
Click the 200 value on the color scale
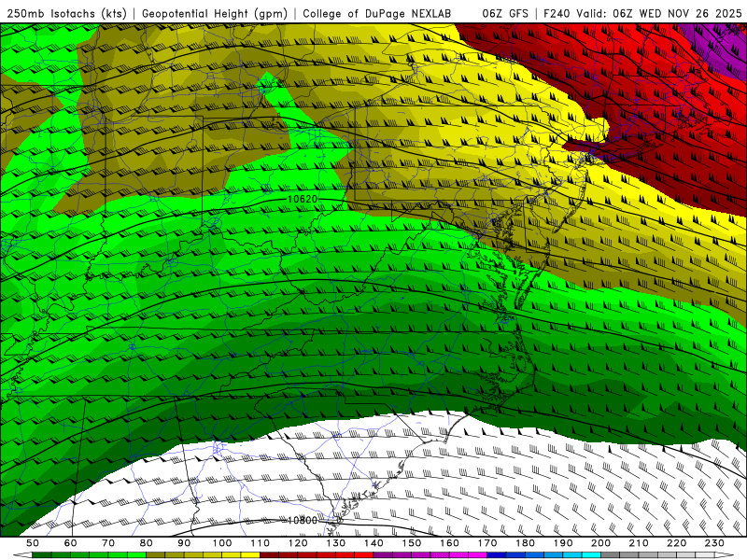pyautogui.click(x=600, y=543)
